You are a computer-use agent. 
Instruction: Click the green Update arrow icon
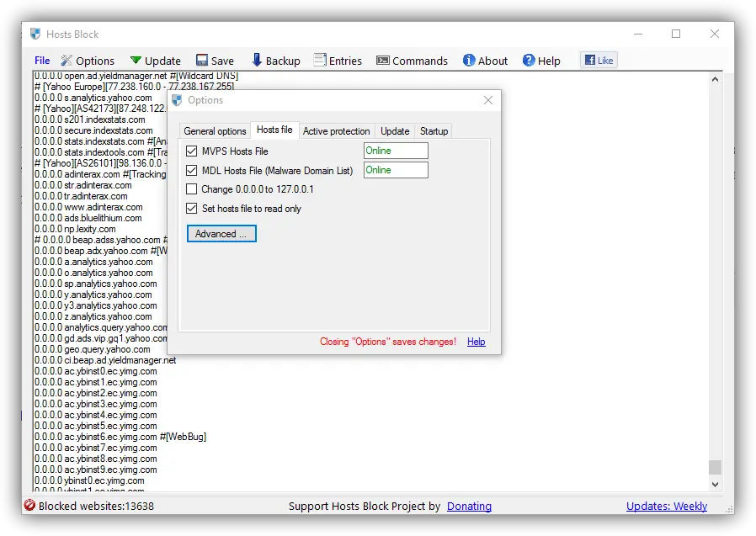136,61
